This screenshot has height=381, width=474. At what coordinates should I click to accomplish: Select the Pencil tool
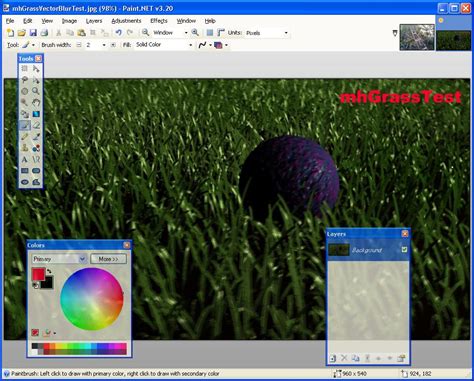click(24, 137)
